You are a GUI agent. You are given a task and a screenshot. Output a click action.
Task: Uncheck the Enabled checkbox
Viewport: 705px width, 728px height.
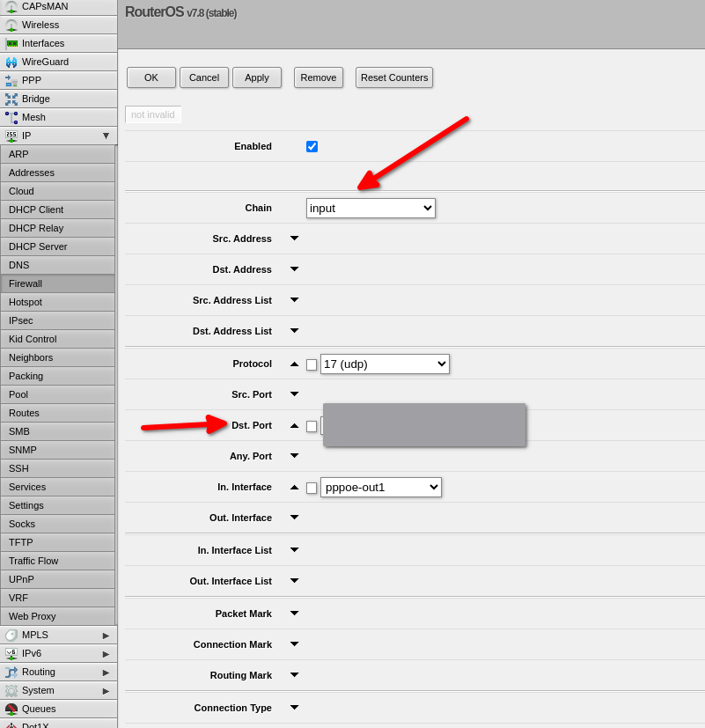[312, 146]
